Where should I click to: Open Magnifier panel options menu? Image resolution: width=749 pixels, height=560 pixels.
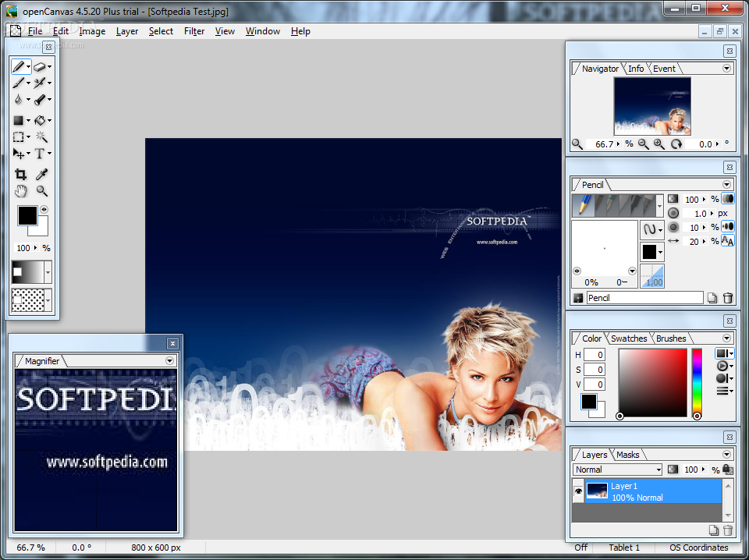pos(169,361)
